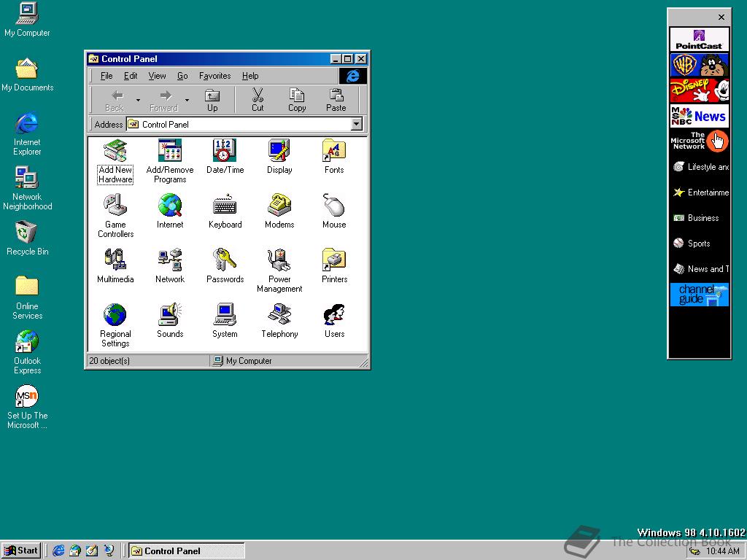The image size is (747, 560).
Task: Click the Control Panel taskbar button
Action: (186, 551)
